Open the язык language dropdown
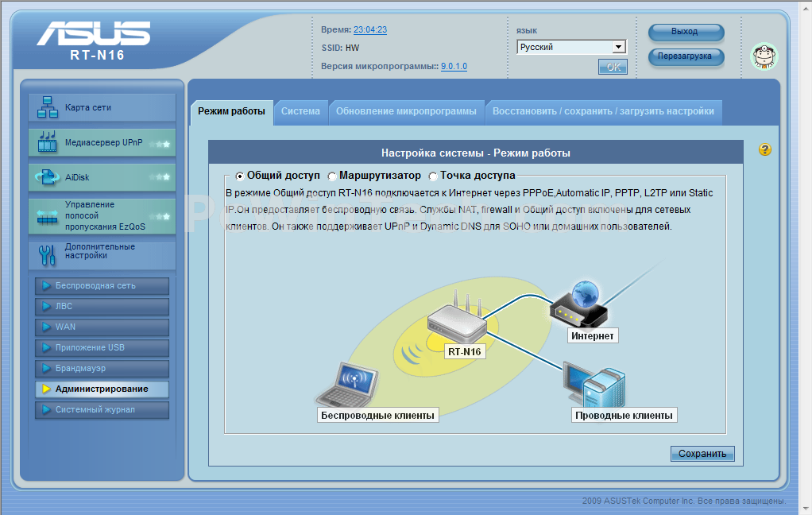Viewport: 812px width, 515px height. coord(572,47)
